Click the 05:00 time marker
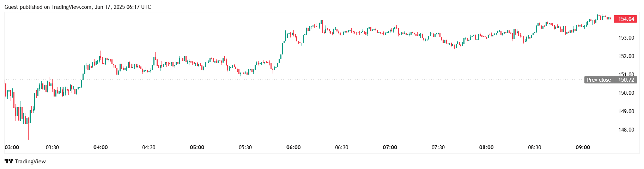This screenshot has width=644, height=169. pos(197,147)
